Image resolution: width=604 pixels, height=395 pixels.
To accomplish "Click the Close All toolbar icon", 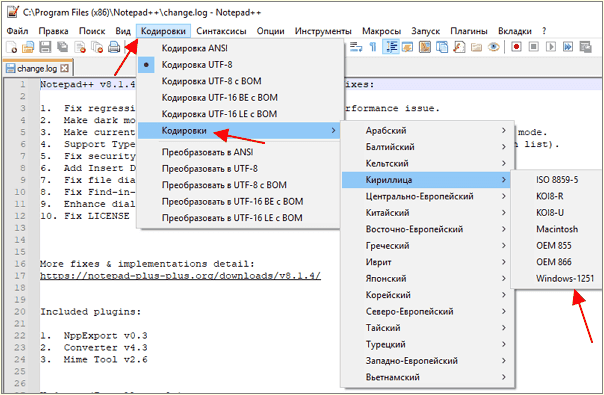I will (x=97, y=47).
